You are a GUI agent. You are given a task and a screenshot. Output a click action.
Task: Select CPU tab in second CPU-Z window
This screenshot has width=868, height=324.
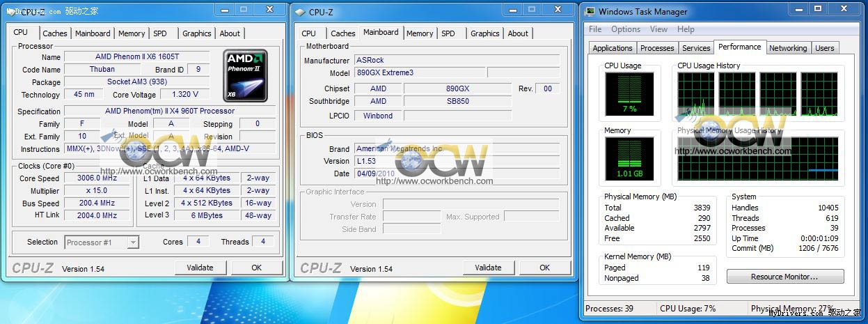click(309, 33)
